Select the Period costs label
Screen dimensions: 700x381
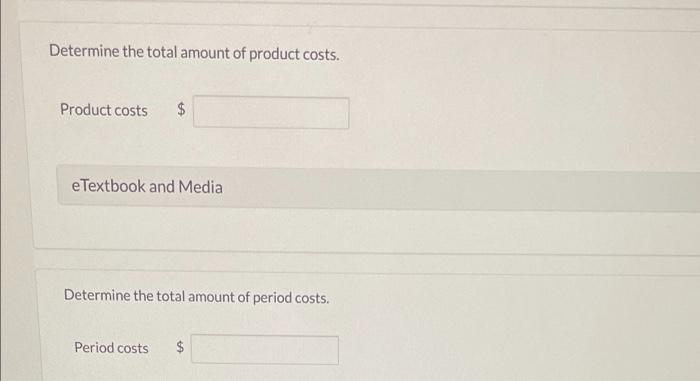point(111,348)
